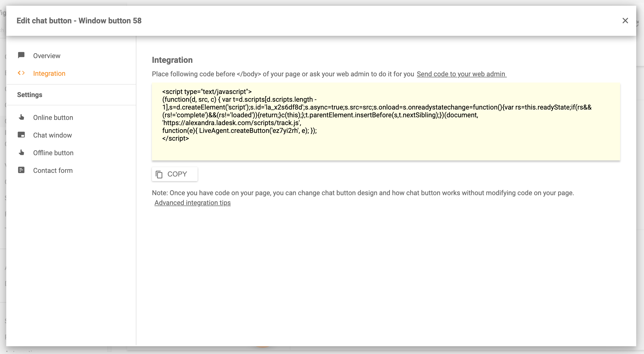Click the copy-pages icon inside COPY button

coord(159,174)
